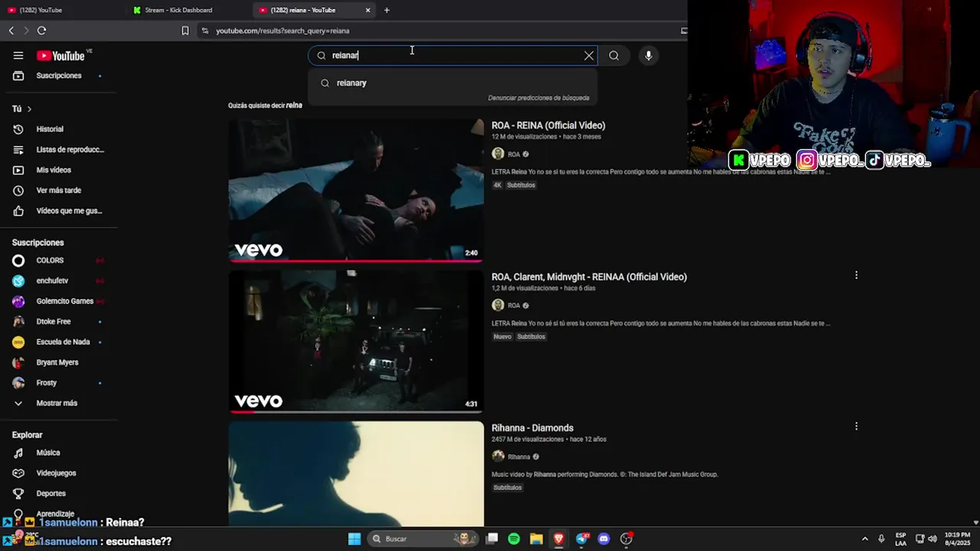Screen dimensions: 980x551
Task: Go to the YouTube home logo
Action: (x=60, y=55)
